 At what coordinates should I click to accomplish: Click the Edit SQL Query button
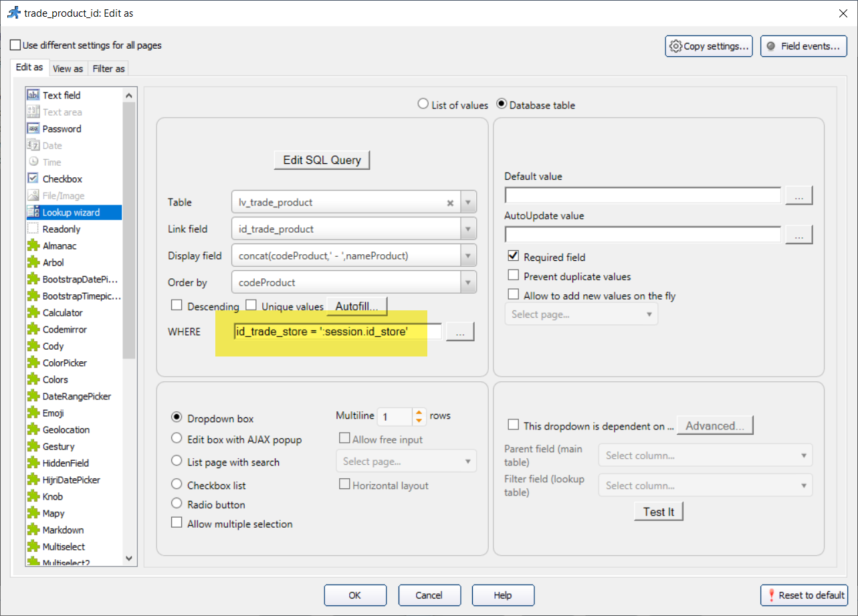pyautogui.click(x=322, y=160)
